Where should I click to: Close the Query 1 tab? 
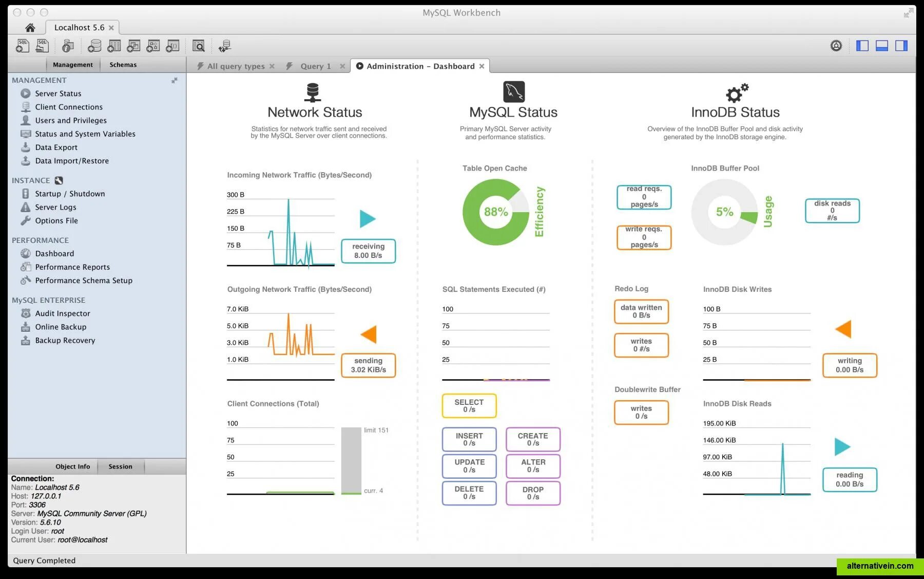click(x=342, y=66)
